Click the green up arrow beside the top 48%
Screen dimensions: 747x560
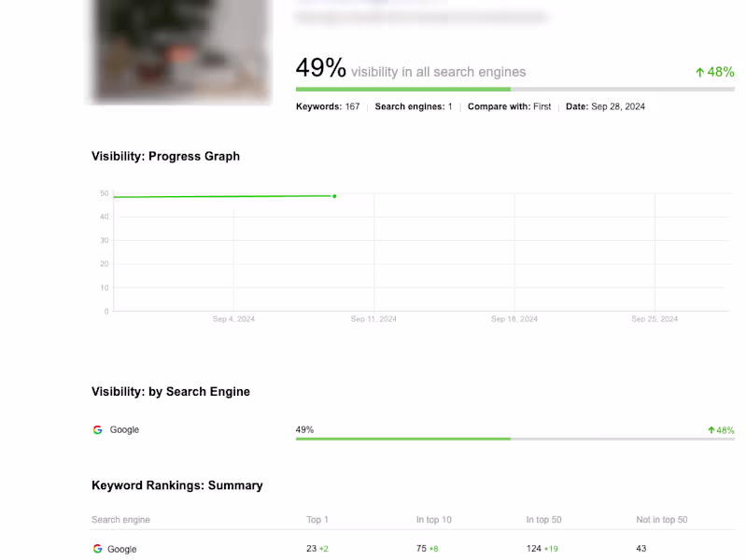click(699, 72)
